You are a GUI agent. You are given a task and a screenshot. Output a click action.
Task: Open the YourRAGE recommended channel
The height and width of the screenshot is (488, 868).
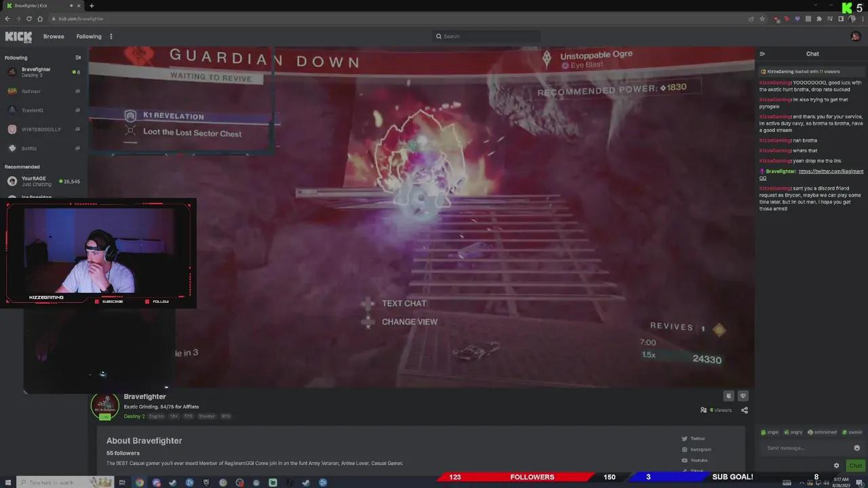[x=43, y=181]
